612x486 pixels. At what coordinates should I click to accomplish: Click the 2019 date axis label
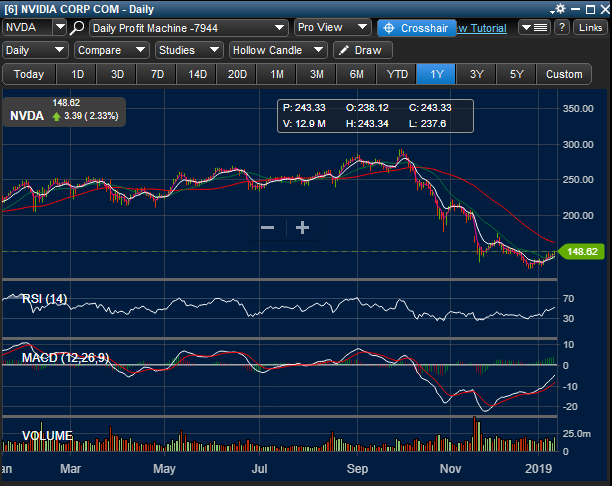click(539, 468)
